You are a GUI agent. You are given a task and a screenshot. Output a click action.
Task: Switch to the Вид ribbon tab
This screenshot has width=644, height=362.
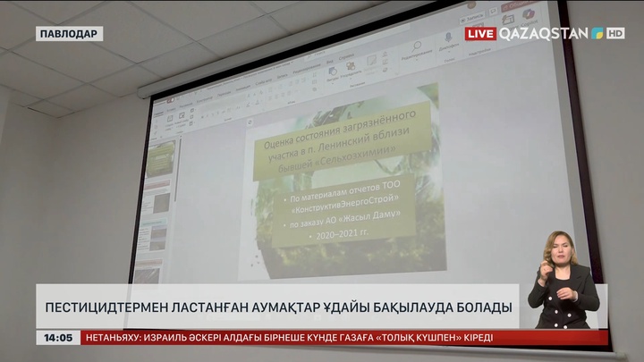click(x=329, y=62)
